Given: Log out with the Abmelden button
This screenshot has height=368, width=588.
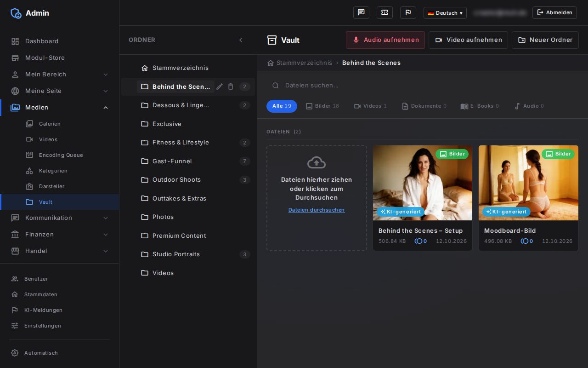Looking at the screenshot, I should pyautogui.click(x=554, y=13).
